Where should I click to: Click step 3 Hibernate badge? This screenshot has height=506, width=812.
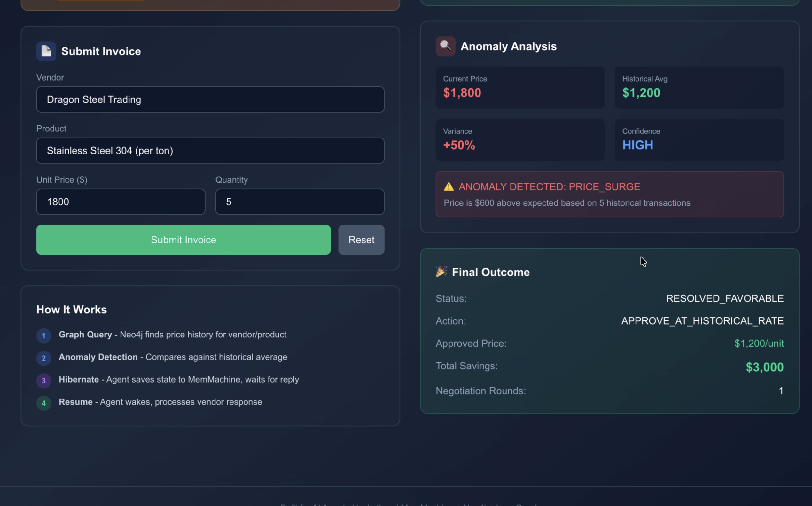click(x=43, y=381)
